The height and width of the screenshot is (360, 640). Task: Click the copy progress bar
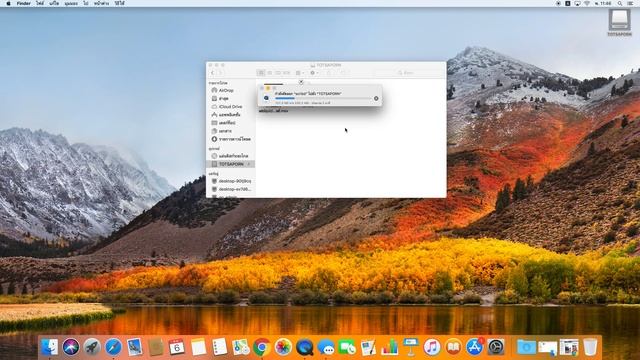click(x=323, y=98)
